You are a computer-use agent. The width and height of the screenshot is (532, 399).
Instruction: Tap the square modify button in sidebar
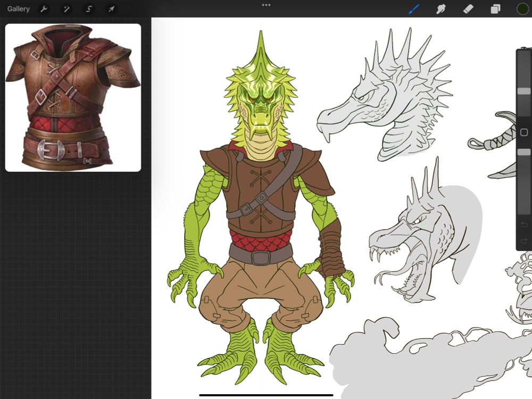(x=524, y=132)
